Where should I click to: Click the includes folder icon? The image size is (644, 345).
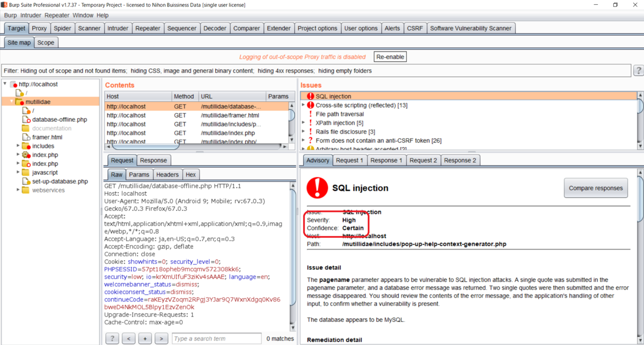coord(26,146)
